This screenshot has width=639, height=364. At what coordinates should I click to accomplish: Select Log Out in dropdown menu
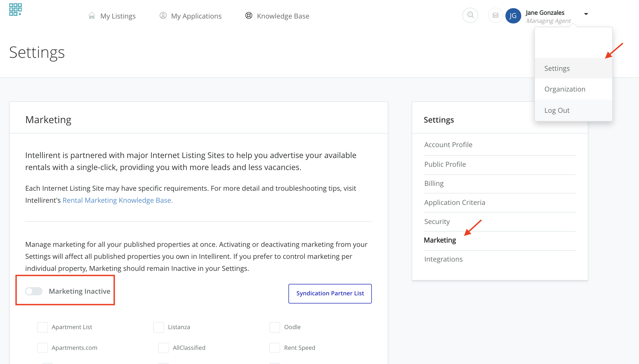(557, 110)
